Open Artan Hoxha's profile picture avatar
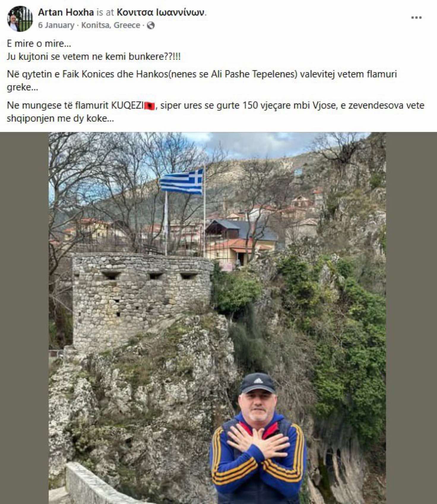 coord(20,18)
